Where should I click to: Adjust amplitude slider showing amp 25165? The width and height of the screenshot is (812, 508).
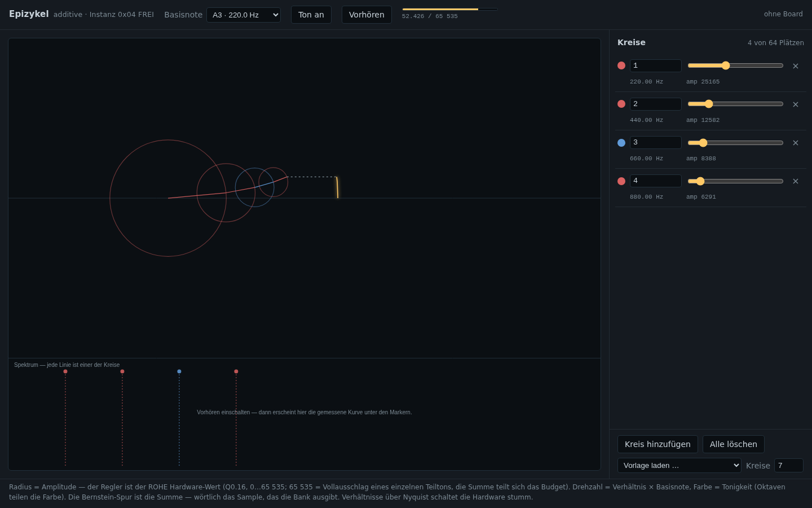point(735,65)
